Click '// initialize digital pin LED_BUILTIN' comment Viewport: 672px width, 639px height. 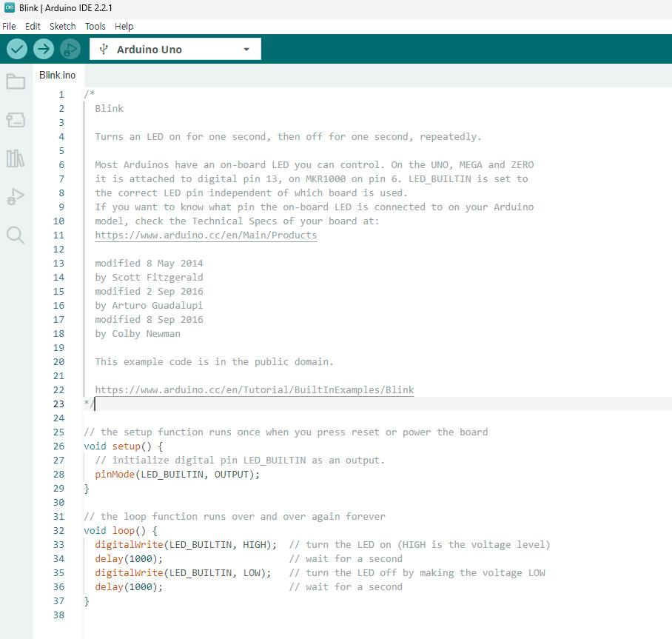[240, 461]
